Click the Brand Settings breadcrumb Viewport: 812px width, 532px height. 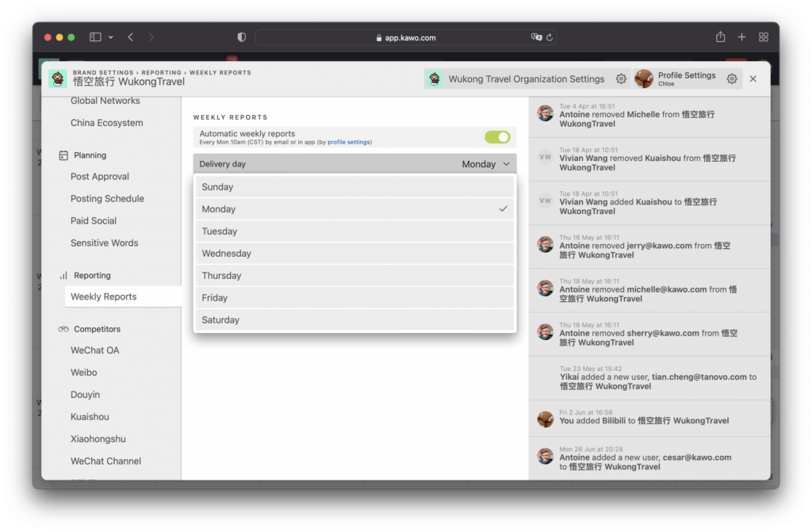pos(103,72)
